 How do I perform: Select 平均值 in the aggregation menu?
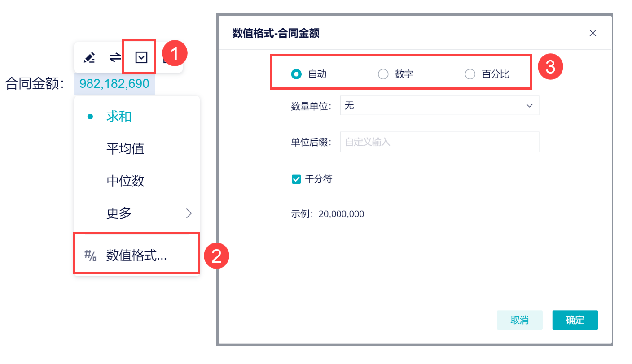(125, 149)
